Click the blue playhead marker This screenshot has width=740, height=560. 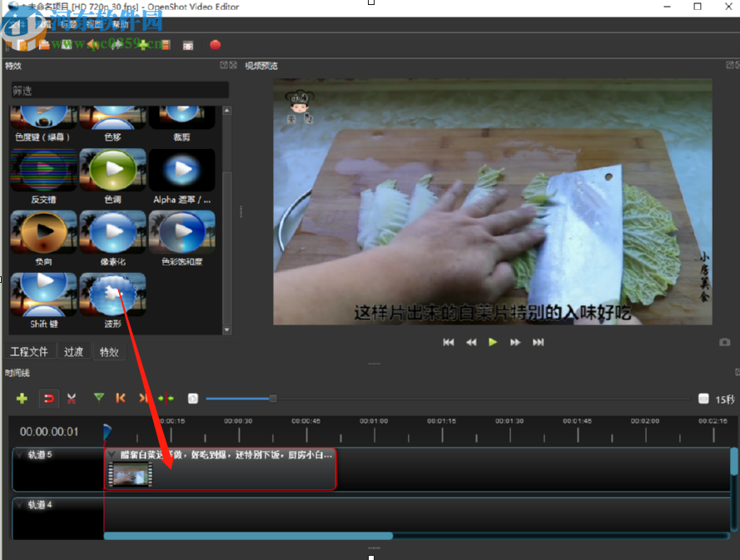(x=107, y=431)
